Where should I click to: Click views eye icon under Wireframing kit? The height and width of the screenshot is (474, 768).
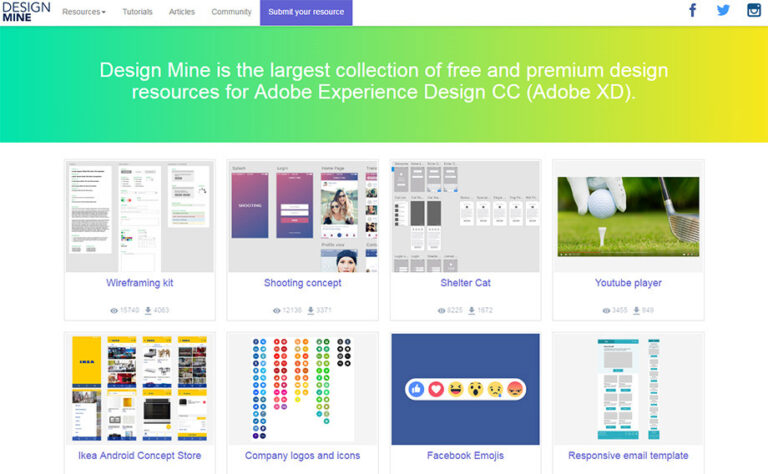[114, 310]
